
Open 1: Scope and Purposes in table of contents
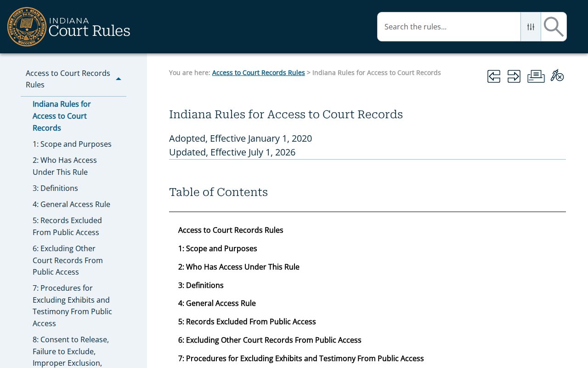[x=218, y=248]
